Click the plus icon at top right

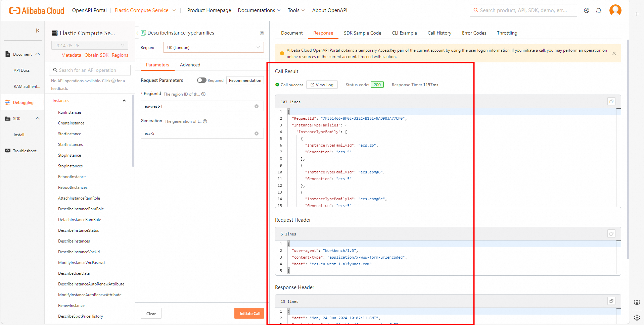click(637, 14)
